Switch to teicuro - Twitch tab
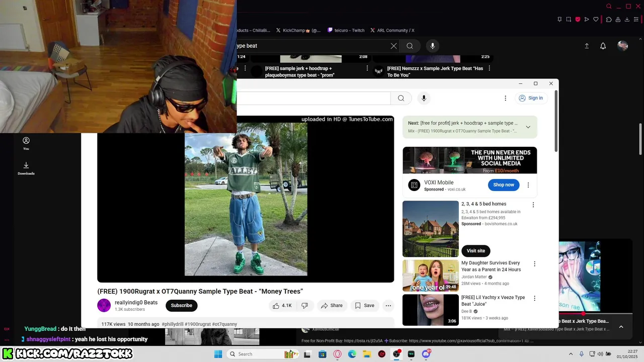 (346, 30)
